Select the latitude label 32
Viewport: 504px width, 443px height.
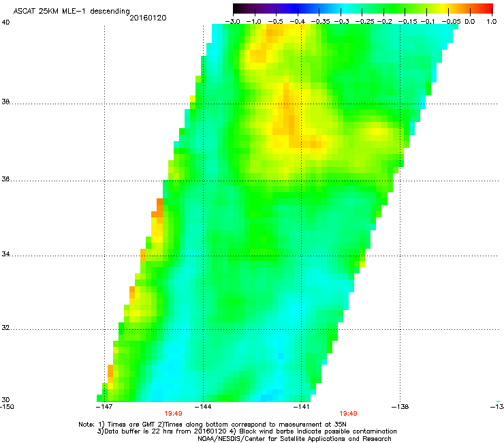pos(5,328)
